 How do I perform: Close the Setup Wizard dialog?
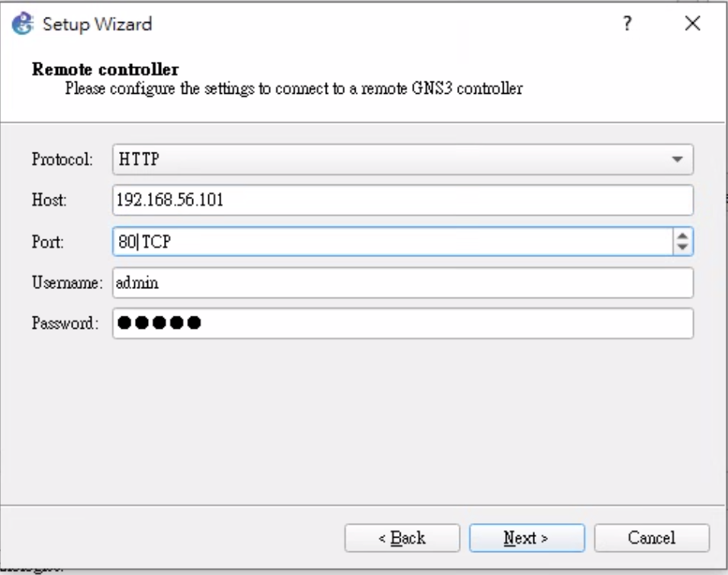692,24
